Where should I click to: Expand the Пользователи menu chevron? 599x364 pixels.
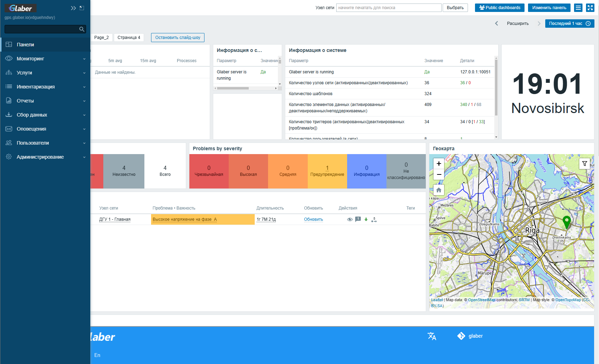point(84,143)
